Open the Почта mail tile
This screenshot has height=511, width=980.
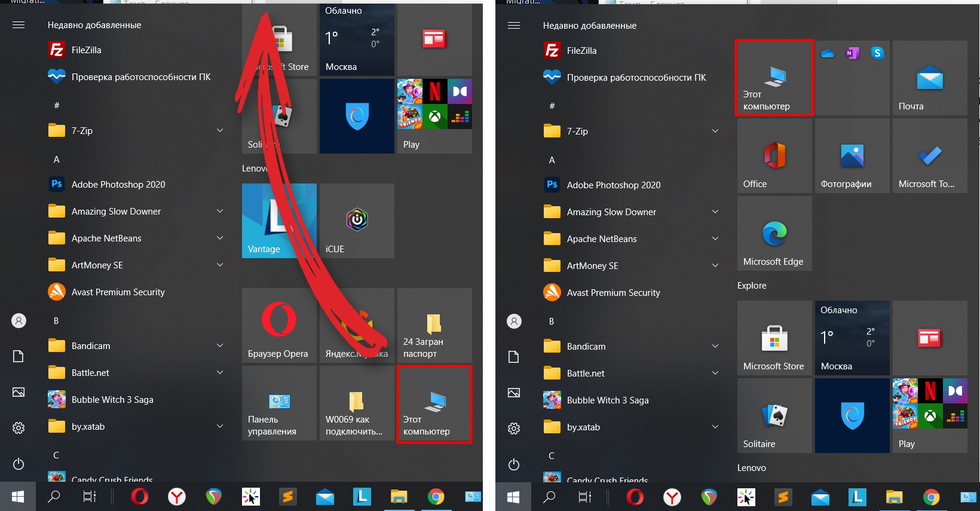(x=930, y=78)
